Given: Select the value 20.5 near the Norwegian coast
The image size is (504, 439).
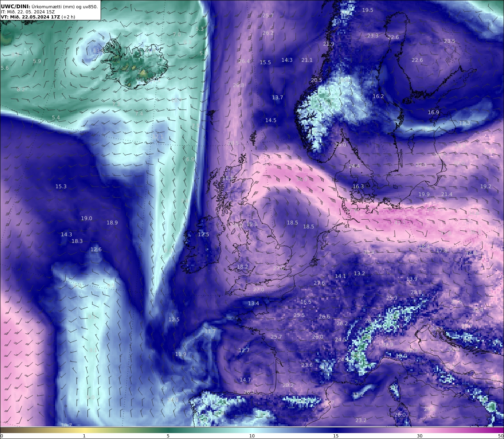Looking at the screenshot, I should click(x=317, y=80).
